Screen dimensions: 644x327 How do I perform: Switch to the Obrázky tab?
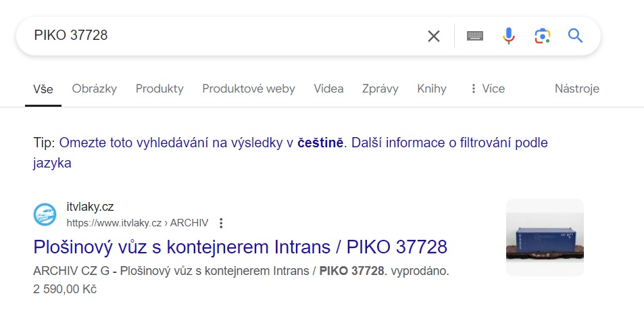94,89
